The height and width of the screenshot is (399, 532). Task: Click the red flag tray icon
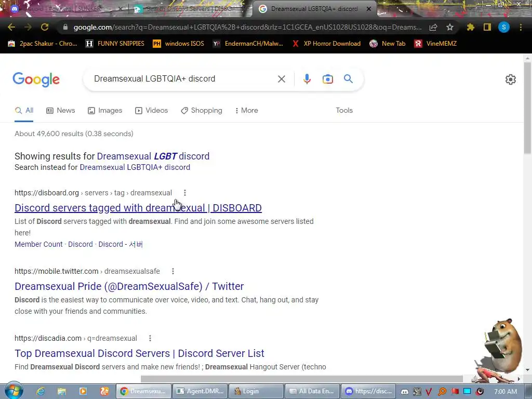455,392
